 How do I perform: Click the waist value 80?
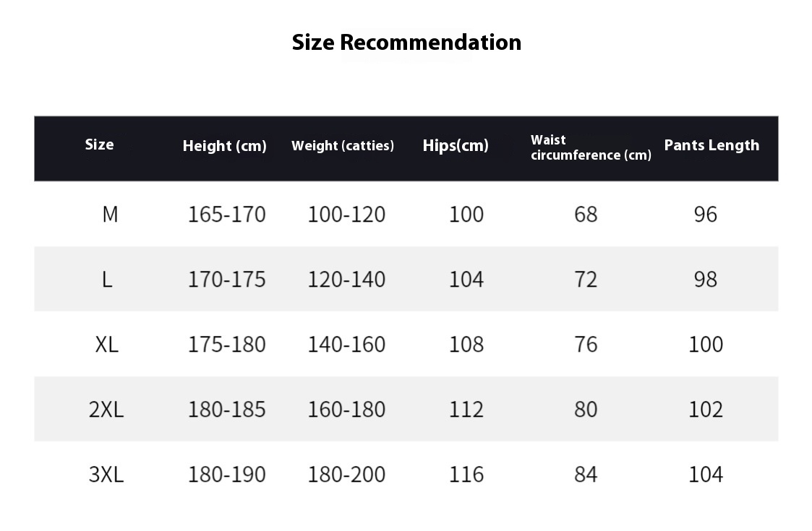pyautogui.click(x=586, y=410)
